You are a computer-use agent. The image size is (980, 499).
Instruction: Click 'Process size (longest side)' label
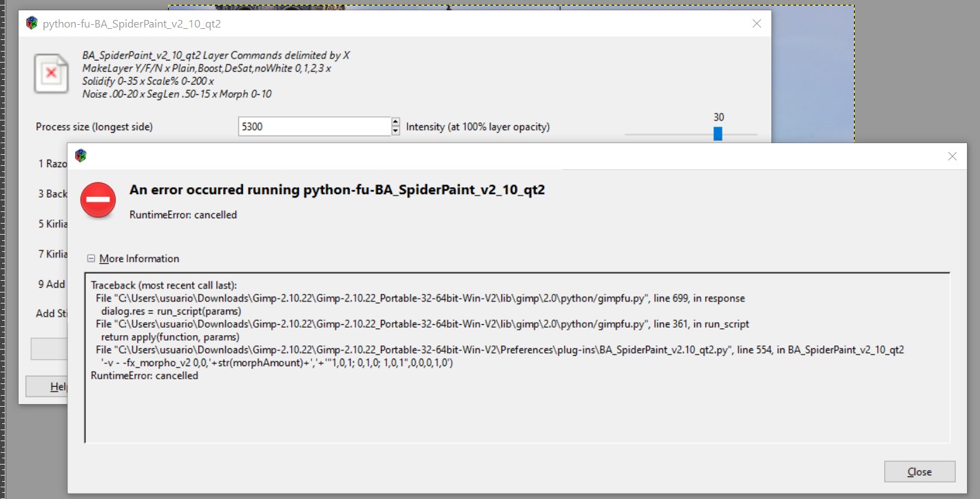(x=94, y=127)
